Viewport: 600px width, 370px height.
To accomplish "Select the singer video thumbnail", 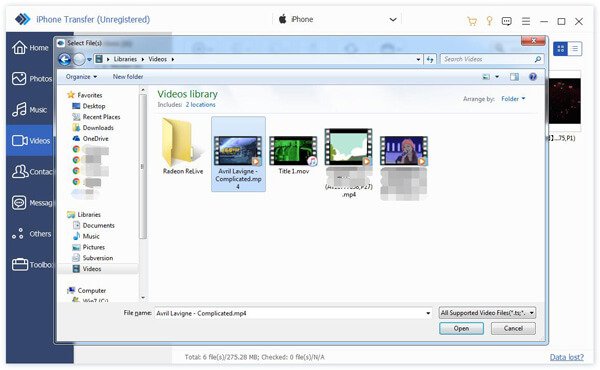I will click(404, 151).
